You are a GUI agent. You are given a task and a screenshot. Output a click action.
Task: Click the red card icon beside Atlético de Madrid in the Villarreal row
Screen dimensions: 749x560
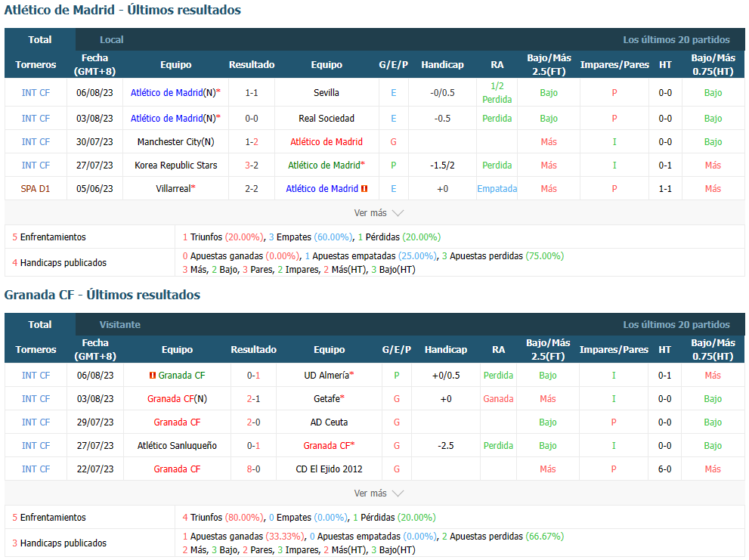pyautogui.click(x=364, y=189)
